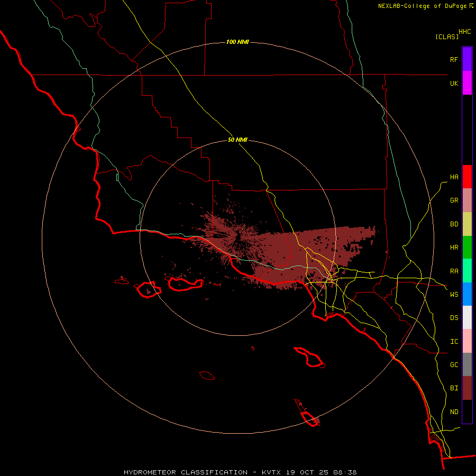Click the ND black legend swatch

tap(467, 411)
